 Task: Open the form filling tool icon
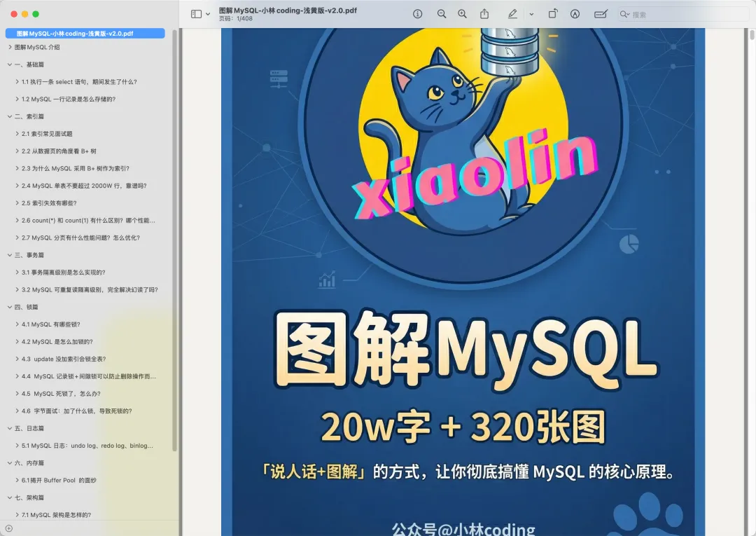pyautogui.click(x=600, y=14)
